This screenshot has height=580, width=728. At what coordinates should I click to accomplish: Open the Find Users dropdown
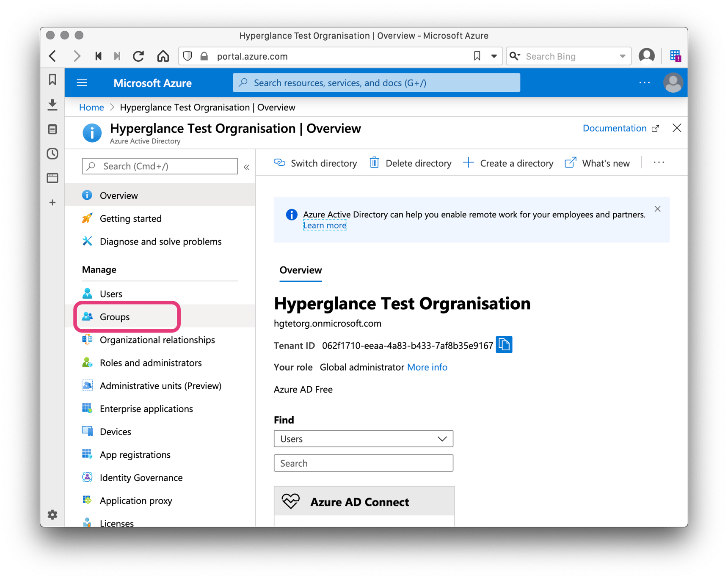[x=364, y=439]
